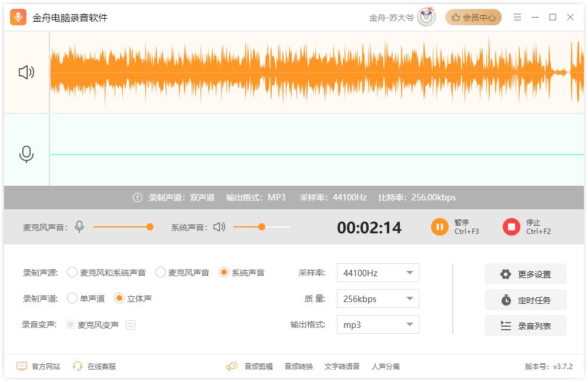Mute the system sound speaker icon
The height and width of the screenshot is (382, 588).
(219, 227)
